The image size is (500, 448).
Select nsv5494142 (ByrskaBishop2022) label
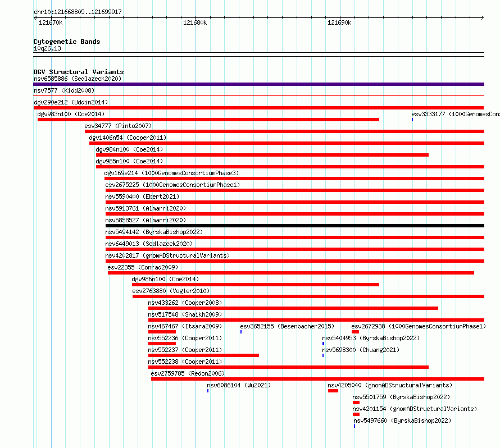pos(154,232)
